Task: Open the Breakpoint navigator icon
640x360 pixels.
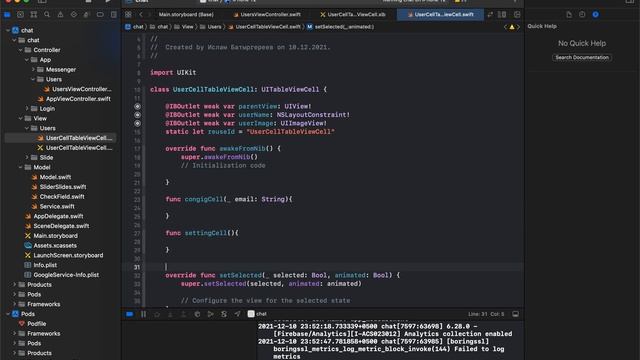Action: 100,15
